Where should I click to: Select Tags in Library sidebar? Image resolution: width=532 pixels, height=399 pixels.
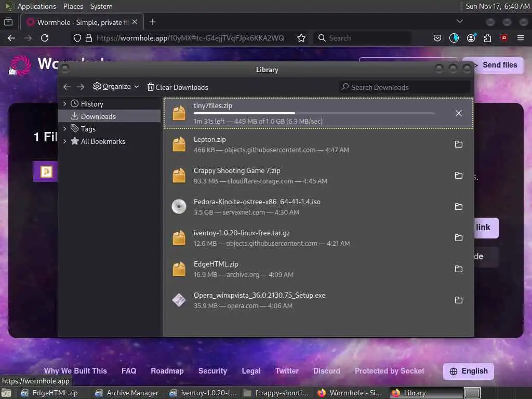pos(109,129)
